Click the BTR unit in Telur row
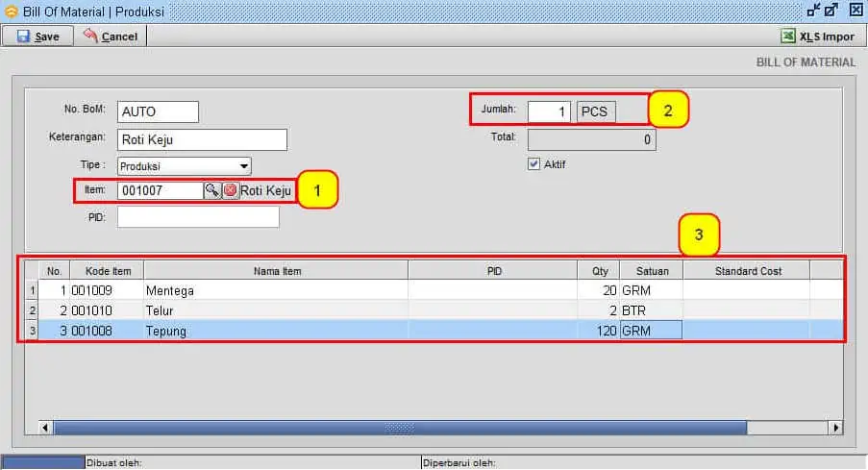 [x=652, y=310]
